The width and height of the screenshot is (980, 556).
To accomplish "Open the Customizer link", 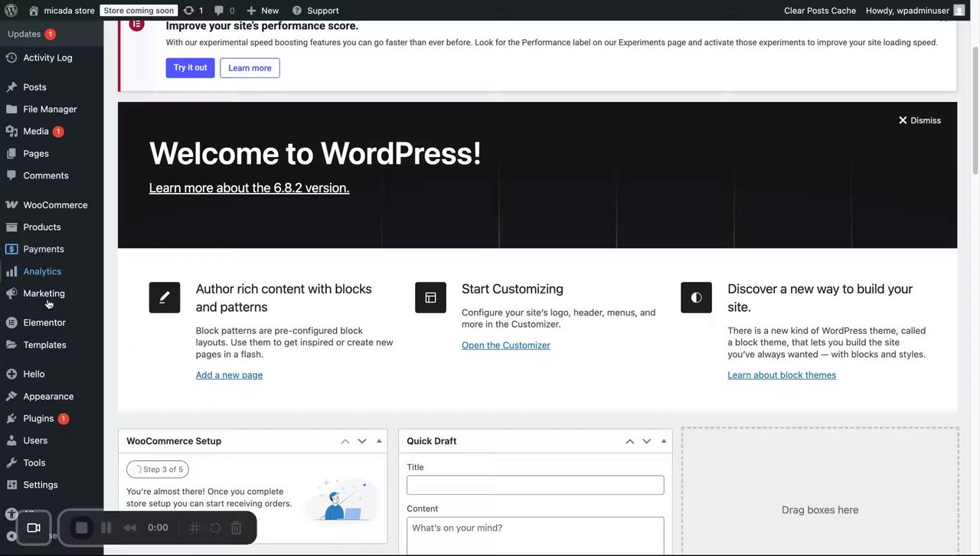I will click(x=506, y=345).
